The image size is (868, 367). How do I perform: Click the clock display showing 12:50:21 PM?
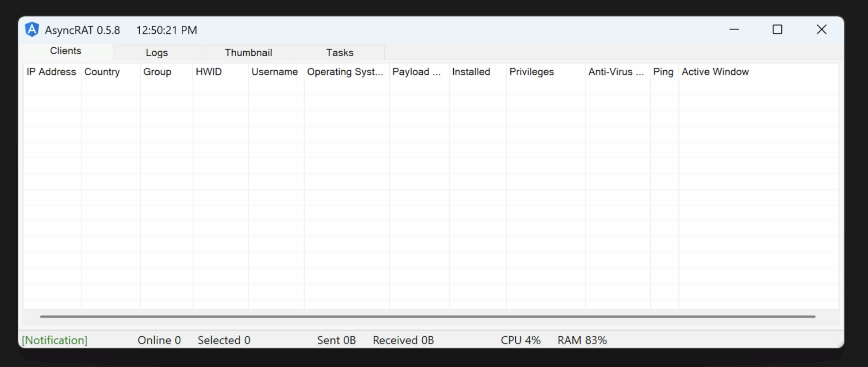[x=166, y=30]
